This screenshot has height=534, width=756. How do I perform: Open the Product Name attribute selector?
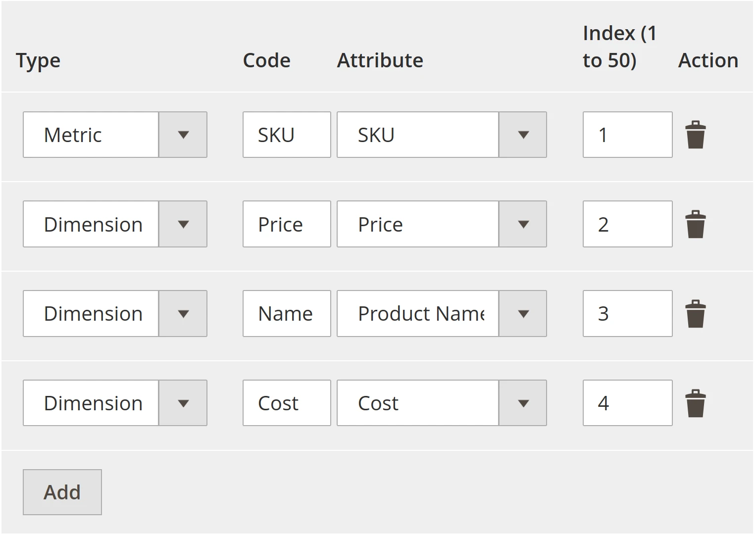(523, 313)
